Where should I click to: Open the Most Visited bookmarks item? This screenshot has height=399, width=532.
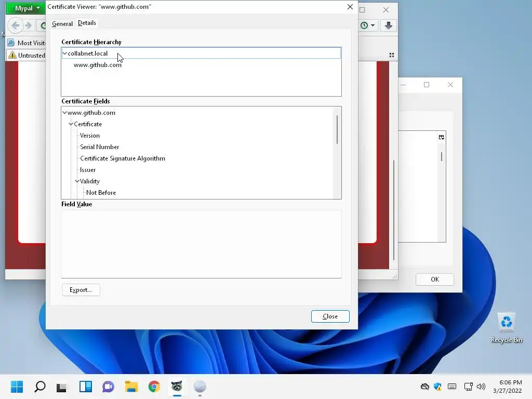pos(26,43)
